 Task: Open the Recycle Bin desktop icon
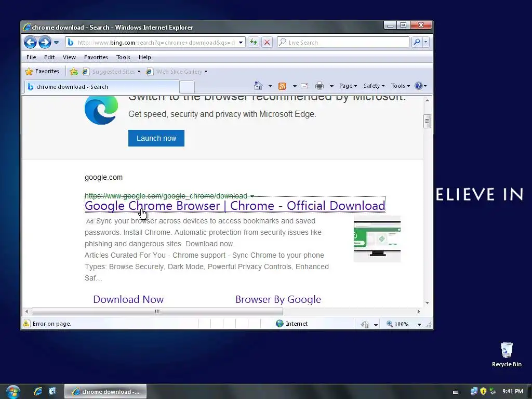click(507, 354)
